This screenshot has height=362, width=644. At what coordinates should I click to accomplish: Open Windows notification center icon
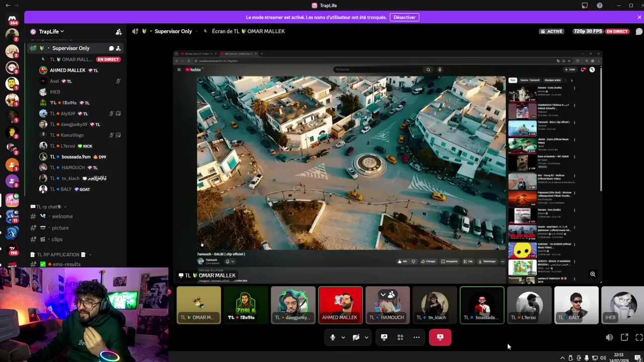point(637,358)
